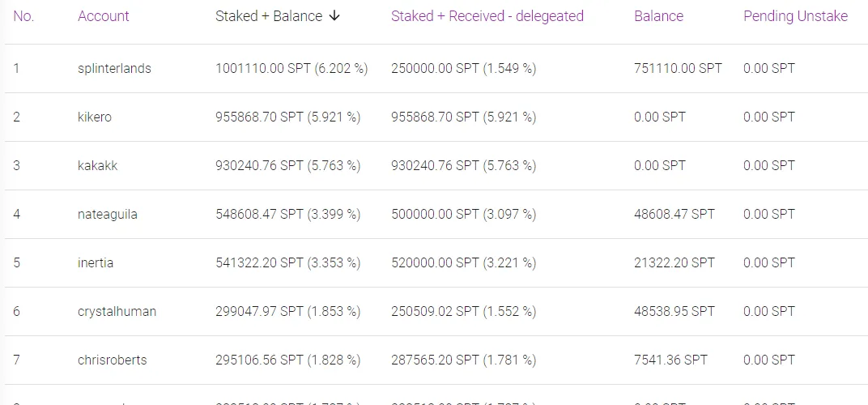Select the 751110.00 SPT balance cell
Screen dimensions: 868x405
(x=678, y=69)
